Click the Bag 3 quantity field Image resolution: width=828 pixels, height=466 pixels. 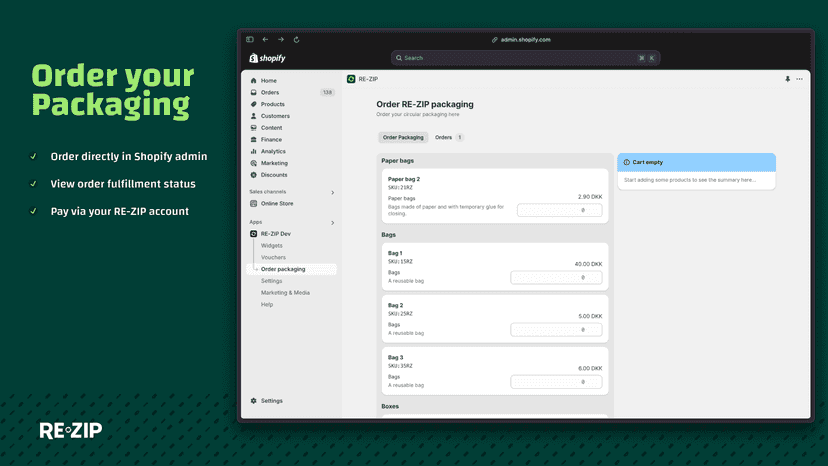[556, 382]
